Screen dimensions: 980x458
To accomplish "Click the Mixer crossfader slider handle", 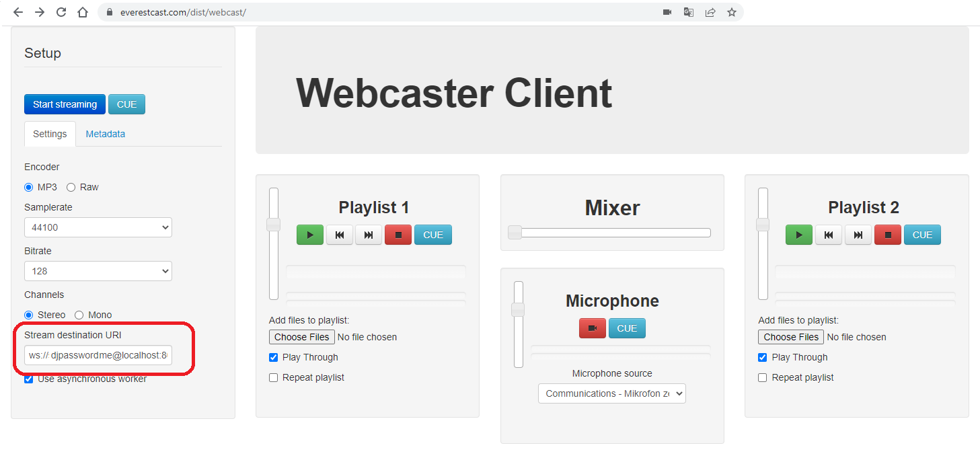I will pos(515,233).
